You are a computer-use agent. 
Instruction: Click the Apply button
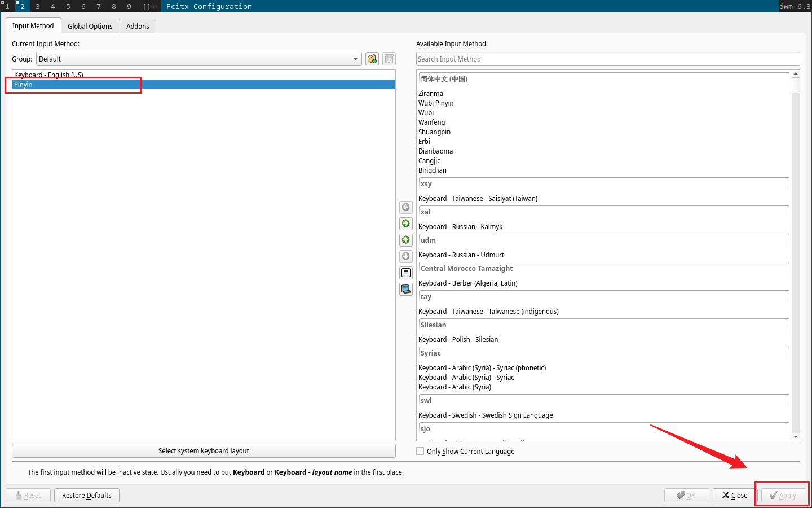point(783,495)
